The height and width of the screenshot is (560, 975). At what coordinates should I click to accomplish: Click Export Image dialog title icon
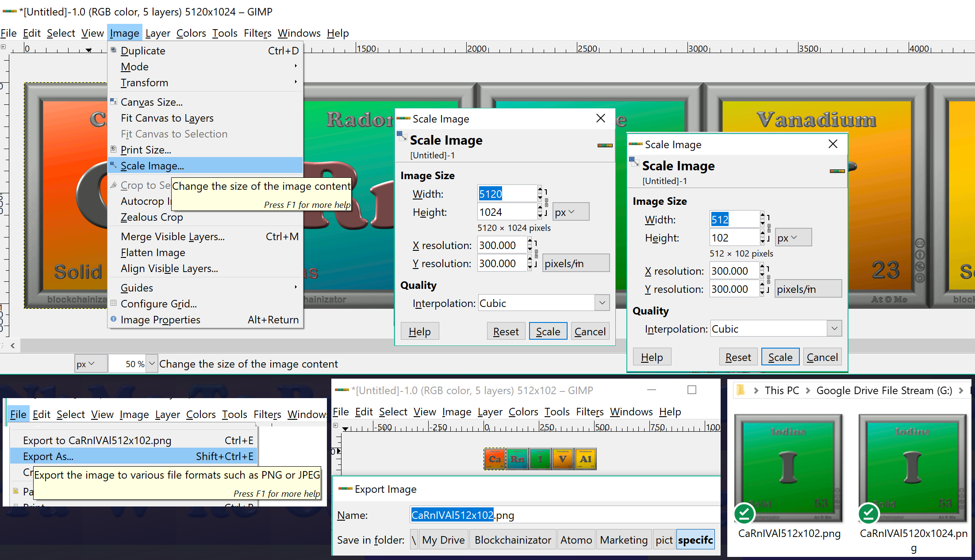click(345, 489)
